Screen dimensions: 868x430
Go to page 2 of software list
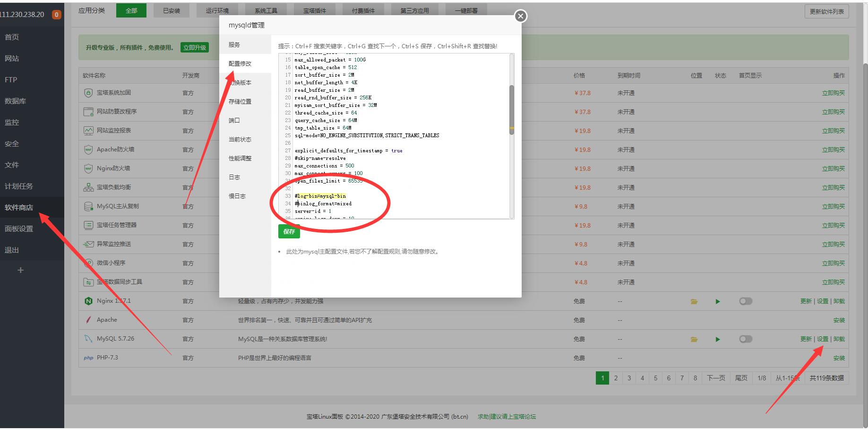click(616, 378)
